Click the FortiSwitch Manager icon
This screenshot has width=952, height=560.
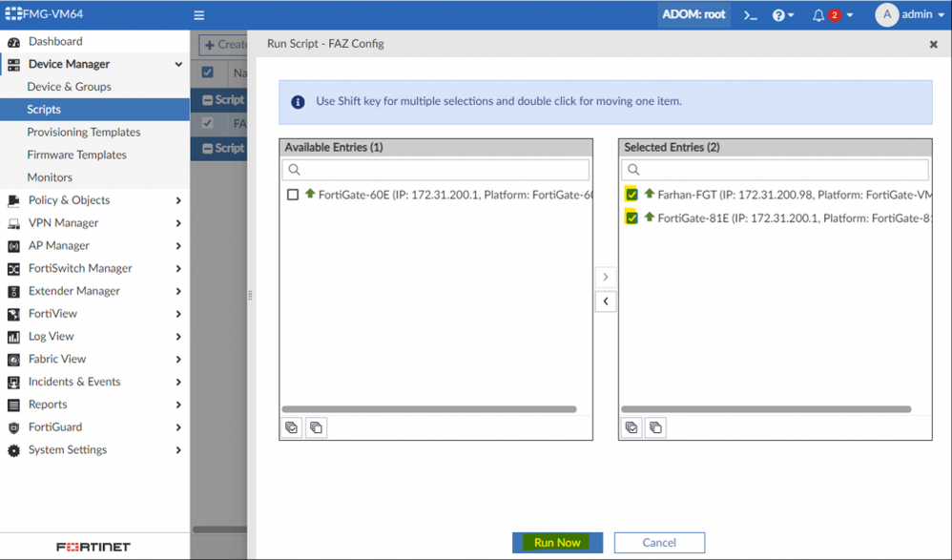[x=13, y=269]
